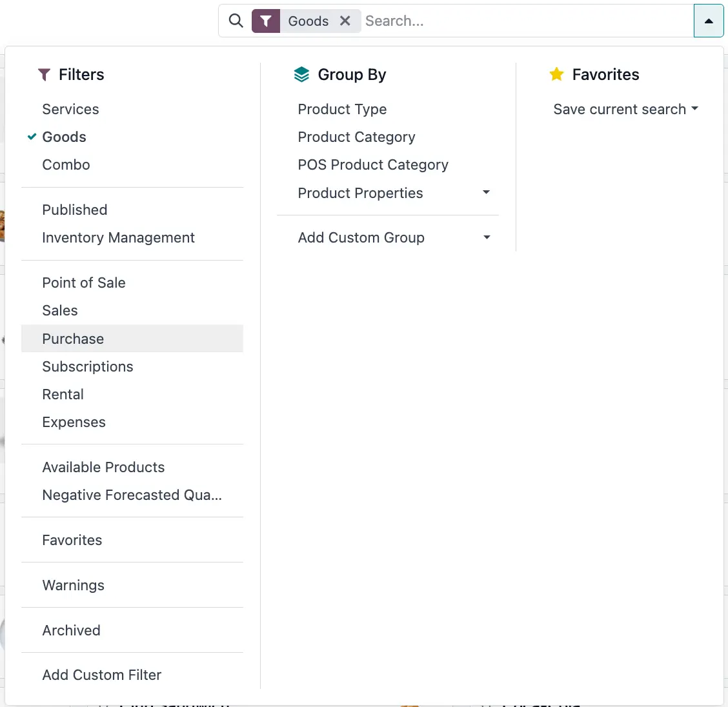
Task: Click the Group By layers icon
Action: pos(302,75)
